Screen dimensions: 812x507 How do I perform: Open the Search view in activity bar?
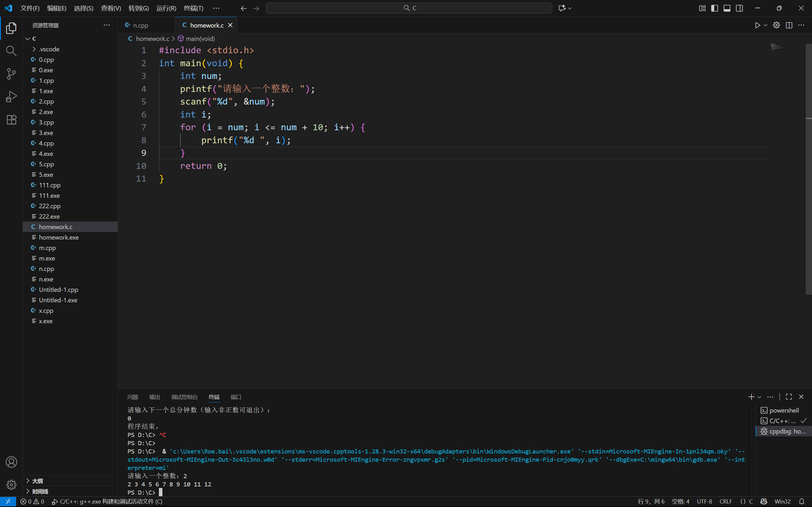(x=11, y=51)
